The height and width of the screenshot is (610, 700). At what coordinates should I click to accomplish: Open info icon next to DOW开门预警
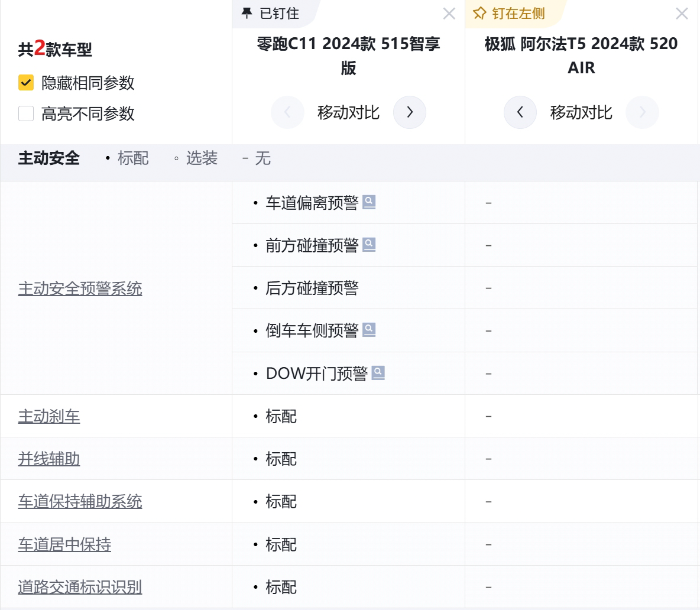pos(378,372)
